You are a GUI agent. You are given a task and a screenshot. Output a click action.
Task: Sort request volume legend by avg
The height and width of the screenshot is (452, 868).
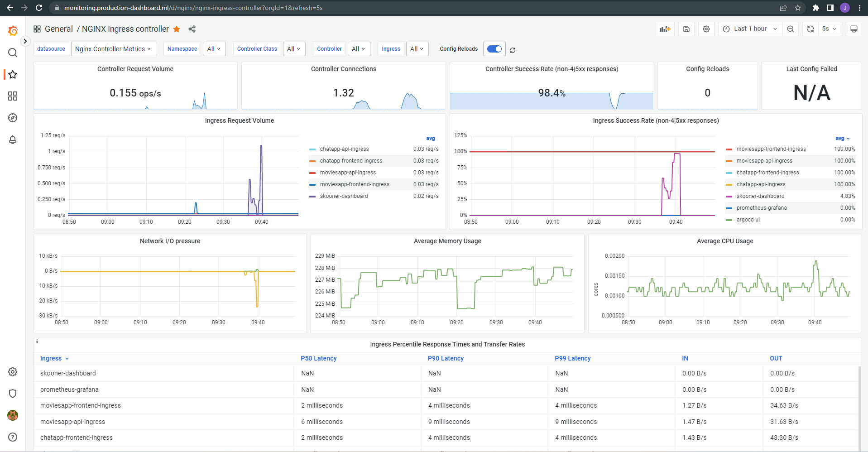pyautogui.click(x=431, y=139)
